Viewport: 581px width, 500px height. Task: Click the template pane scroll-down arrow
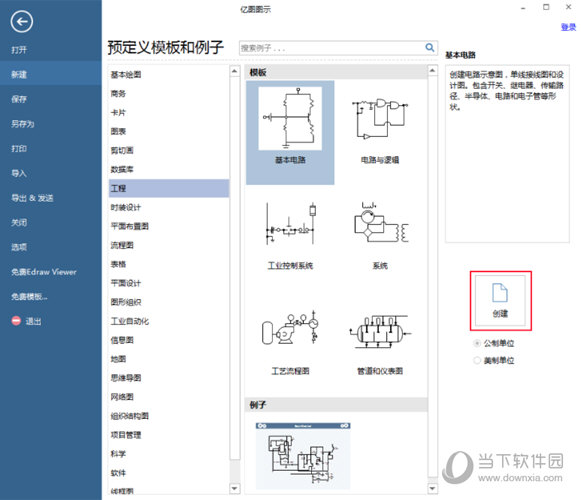[x=432, y=488]
